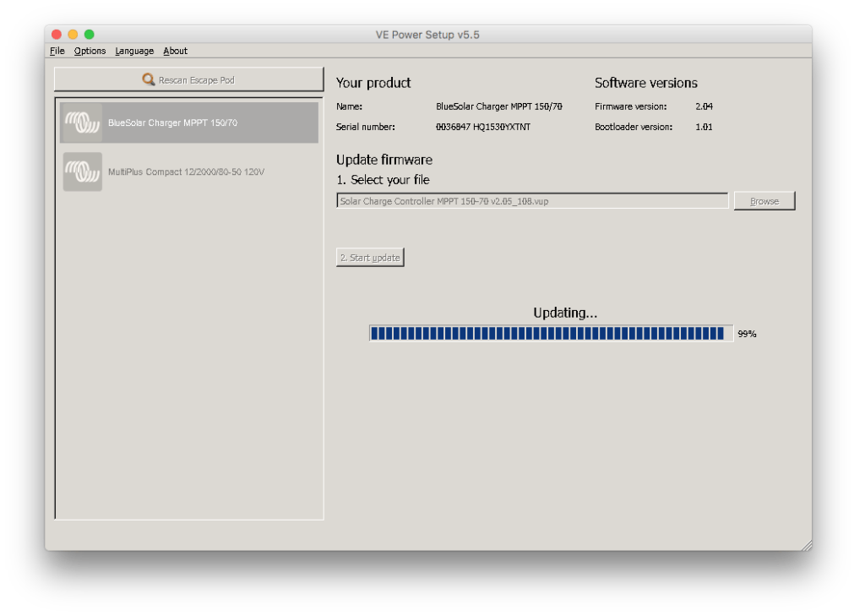Click the window resize grip corner
This screenshot has height=616, width=865.
(x=807, y=545)
